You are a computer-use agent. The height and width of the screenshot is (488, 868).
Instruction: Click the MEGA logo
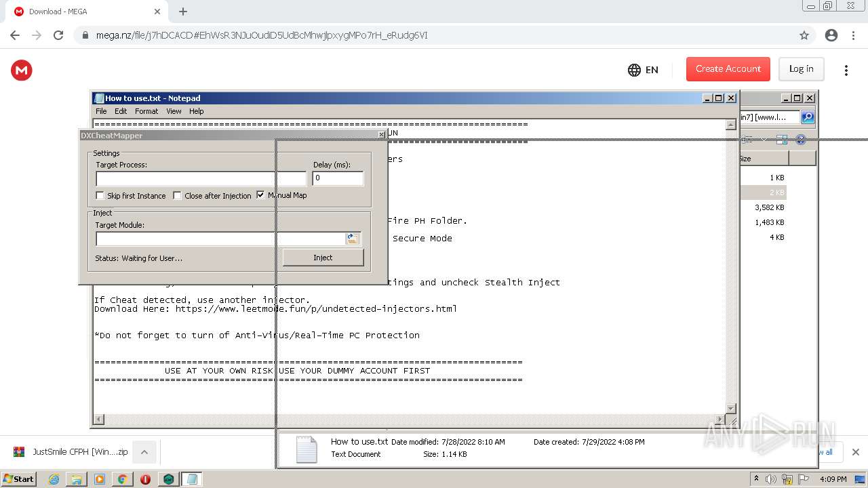tap(22, 70)
